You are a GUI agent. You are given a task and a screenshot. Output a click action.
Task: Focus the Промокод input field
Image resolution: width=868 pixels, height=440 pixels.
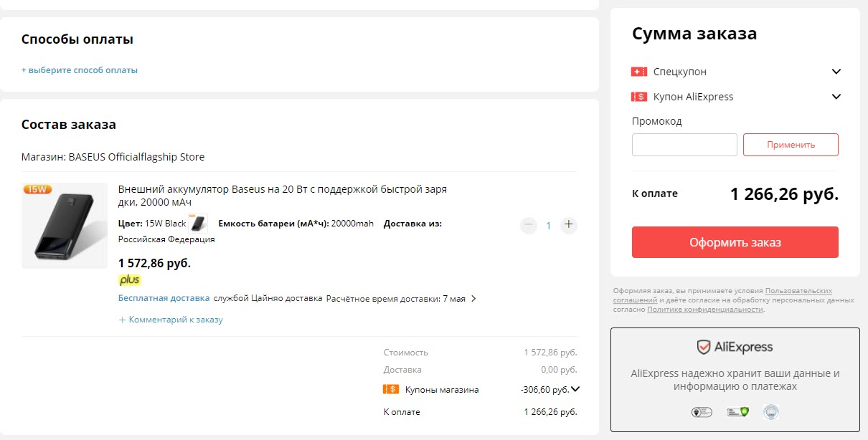point(684,145)
